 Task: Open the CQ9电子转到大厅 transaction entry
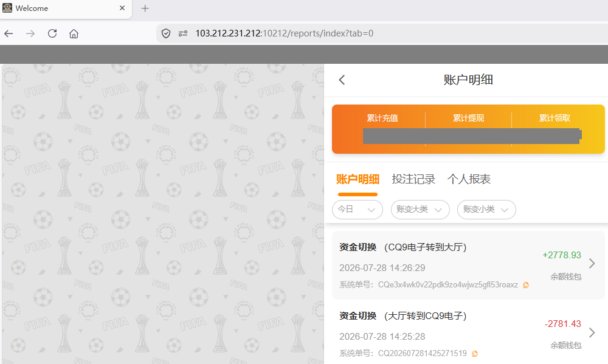click(468, 266)
